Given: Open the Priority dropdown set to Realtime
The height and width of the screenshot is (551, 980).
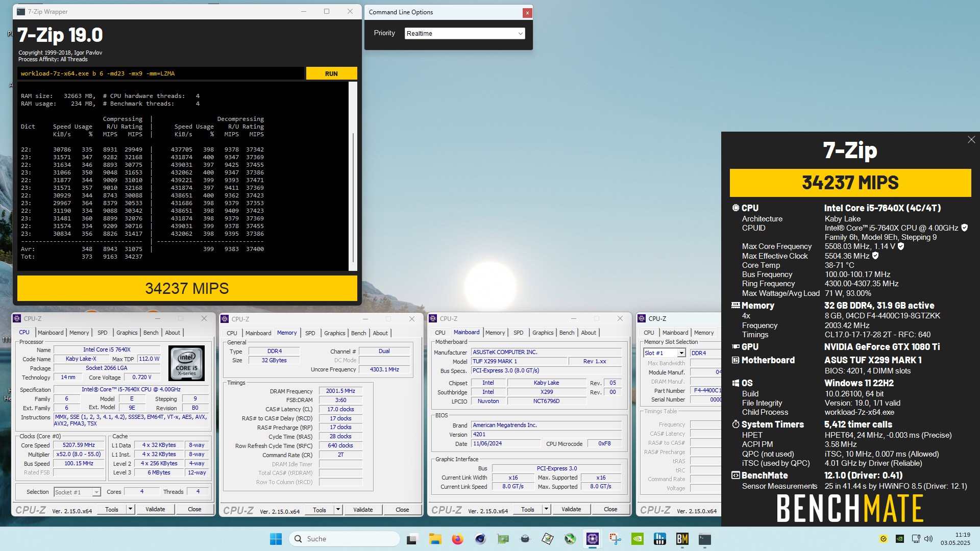Looking at the screenshot, I should click(x=464, y=33).
